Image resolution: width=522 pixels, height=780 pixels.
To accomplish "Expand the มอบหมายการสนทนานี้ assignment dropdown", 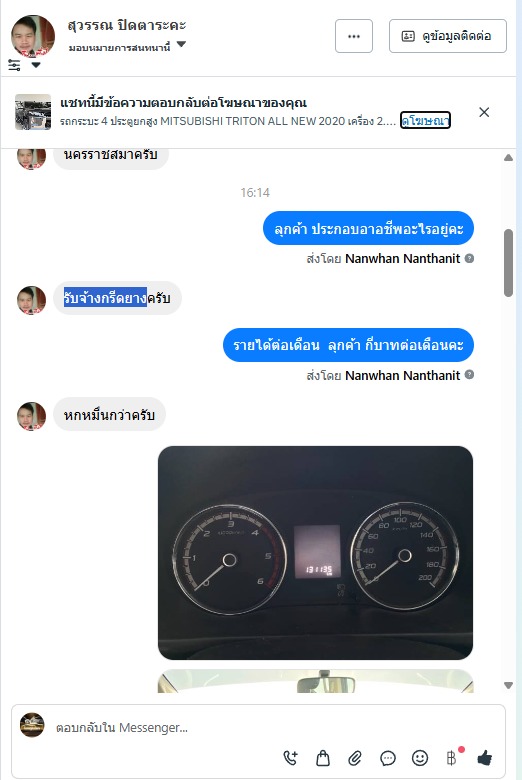I will click(x=182, y=44).
